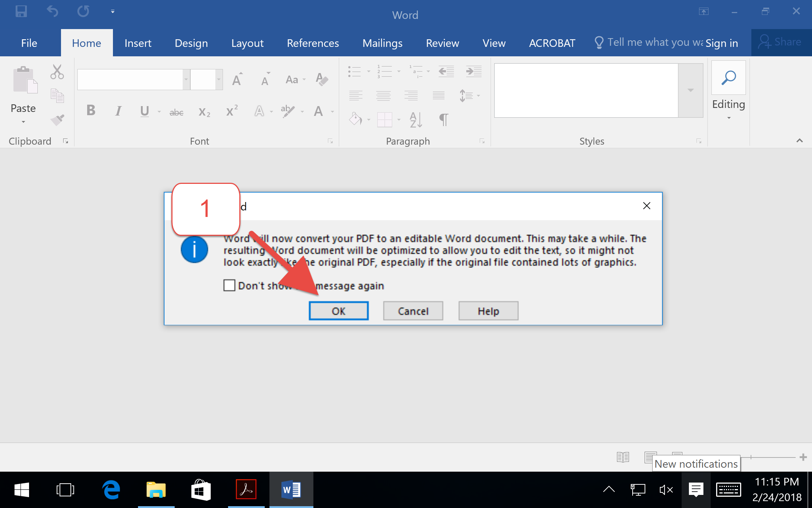
Task: Click the Cut scissors icon
Action: 57,72
